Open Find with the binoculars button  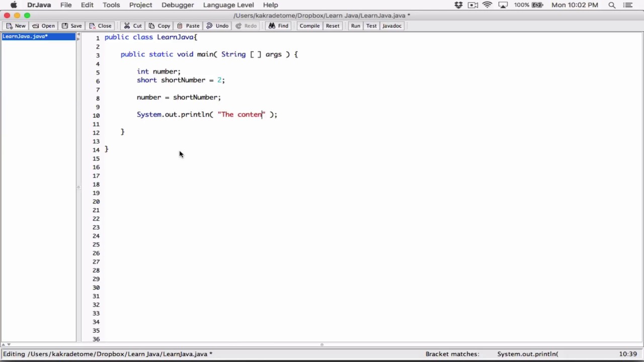(278, 26)
